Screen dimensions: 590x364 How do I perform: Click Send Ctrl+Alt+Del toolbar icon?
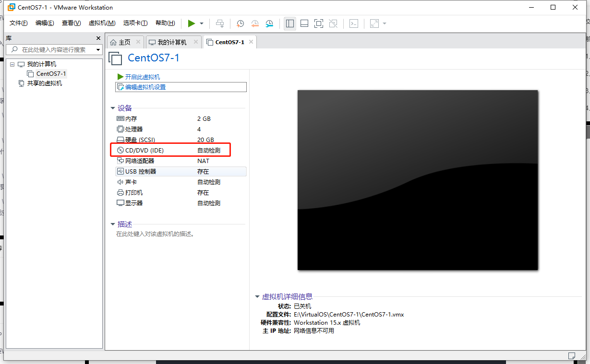(220, 23)
